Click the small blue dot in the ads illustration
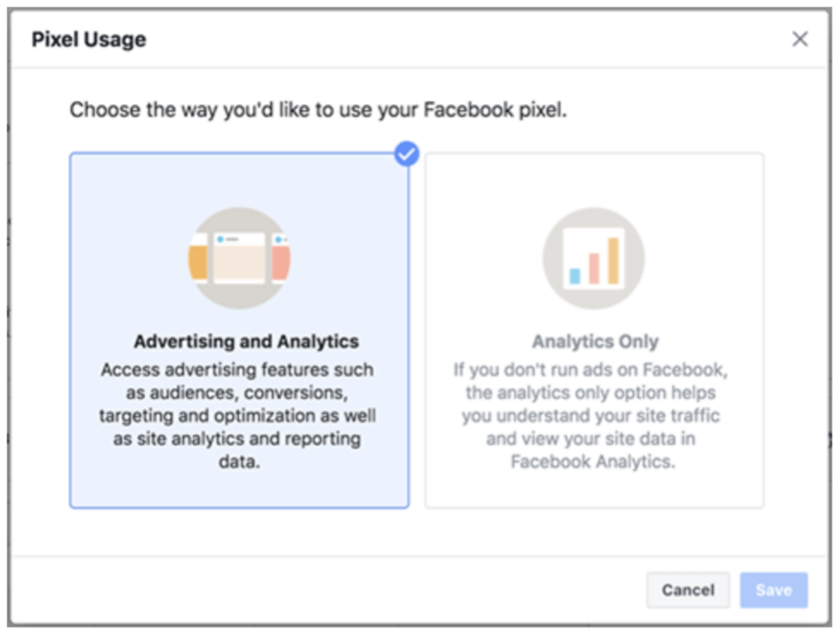The height and width of the screenshot is (631, 840). point(222,240)
